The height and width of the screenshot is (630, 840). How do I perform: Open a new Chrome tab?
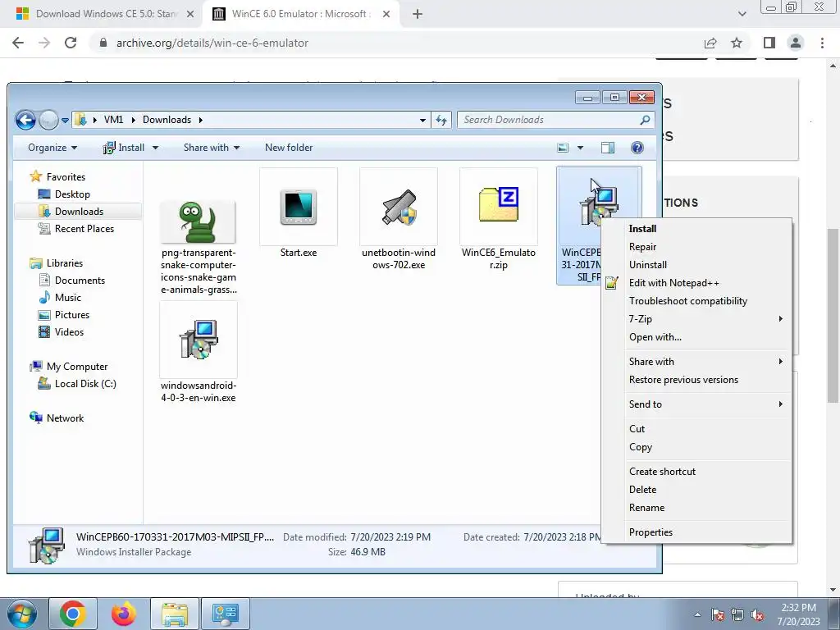pyautogui.click(x=418, y=15)
